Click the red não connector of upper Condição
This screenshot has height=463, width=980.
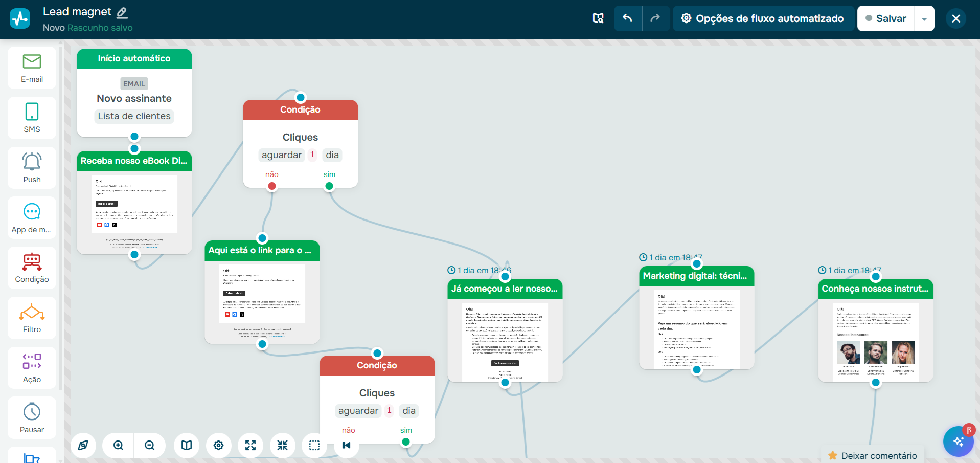[272, 186]
